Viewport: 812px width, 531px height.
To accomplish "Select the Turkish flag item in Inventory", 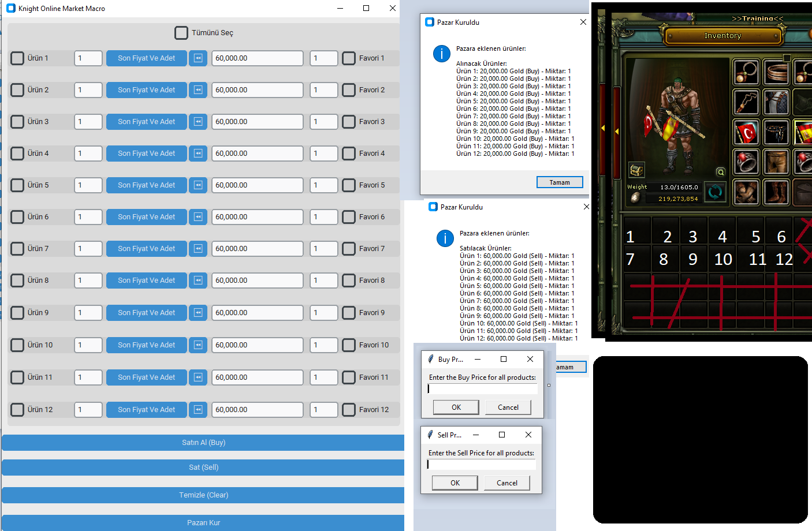I will 746,133.
